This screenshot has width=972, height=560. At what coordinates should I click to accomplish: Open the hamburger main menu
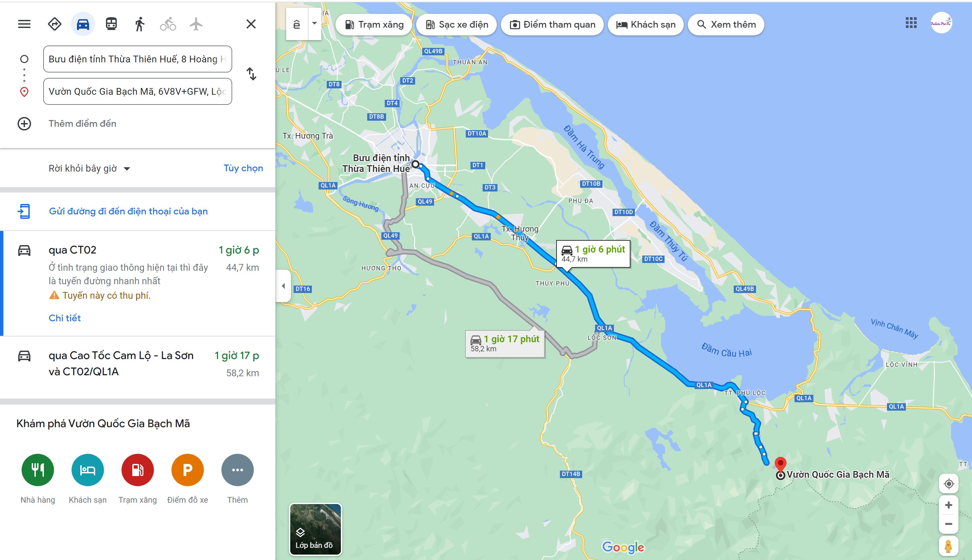[x=24, y=24]
